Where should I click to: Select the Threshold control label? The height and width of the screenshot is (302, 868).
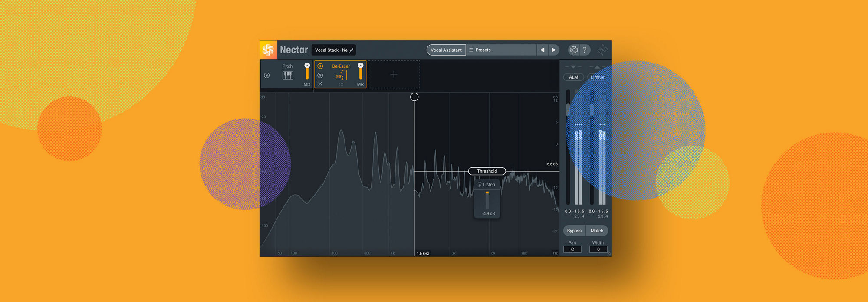(487, 171)
